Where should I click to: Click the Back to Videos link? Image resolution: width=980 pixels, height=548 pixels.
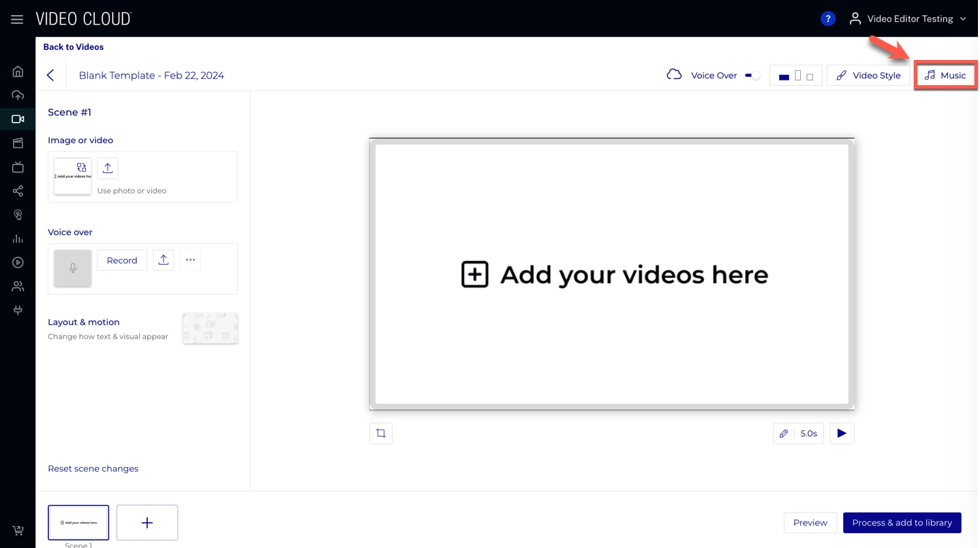pos(74,47)
